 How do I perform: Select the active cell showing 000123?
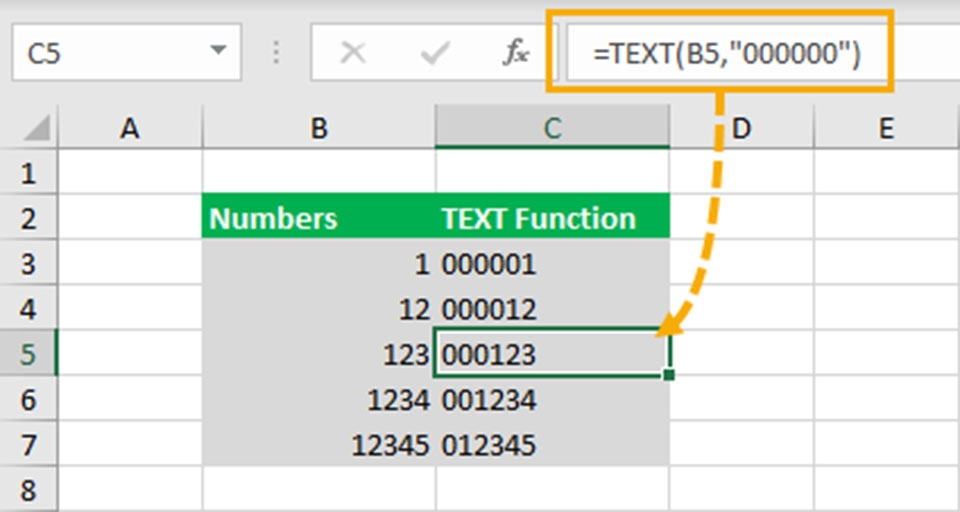552,353
